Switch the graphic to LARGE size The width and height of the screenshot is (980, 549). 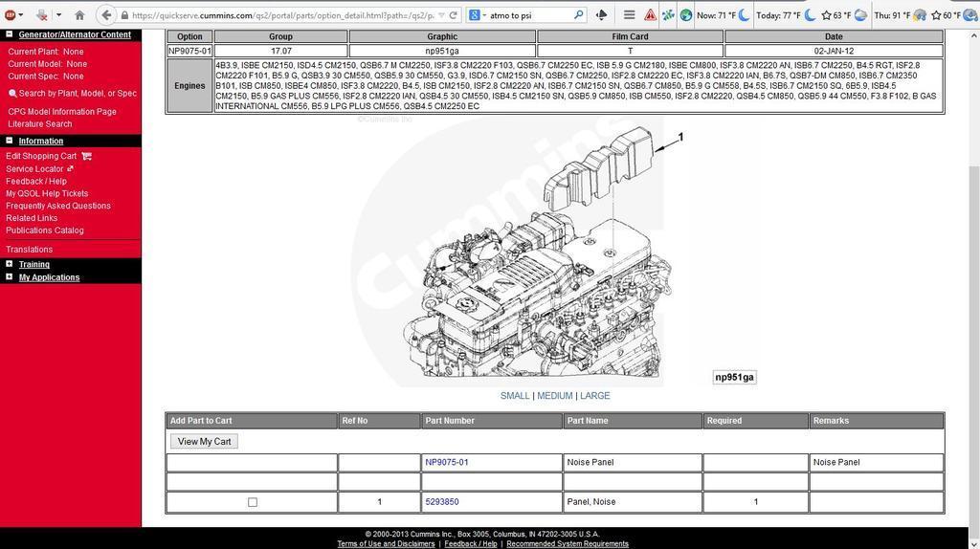click(x=595, y=396)
